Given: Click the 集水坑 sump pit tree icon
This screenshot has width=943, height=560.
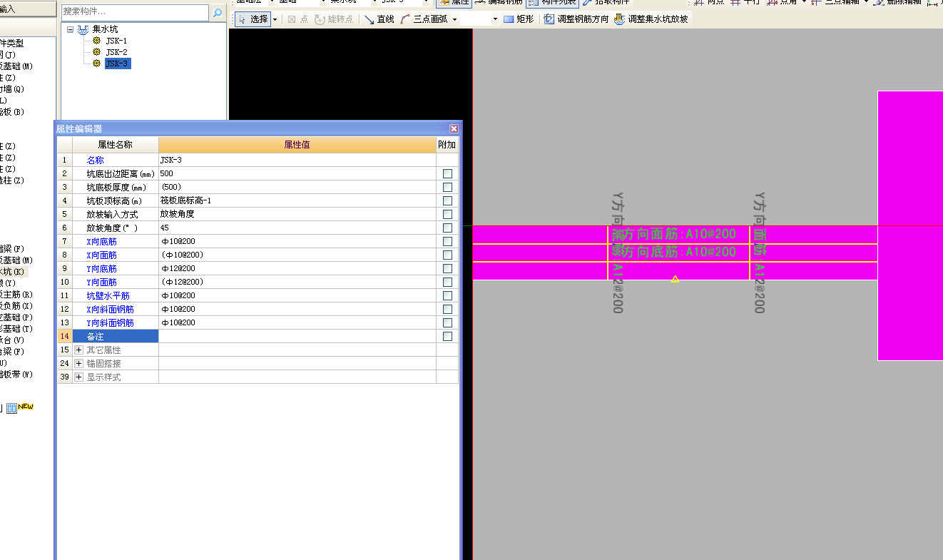Looking at the screenshot, I should [83, 29].
